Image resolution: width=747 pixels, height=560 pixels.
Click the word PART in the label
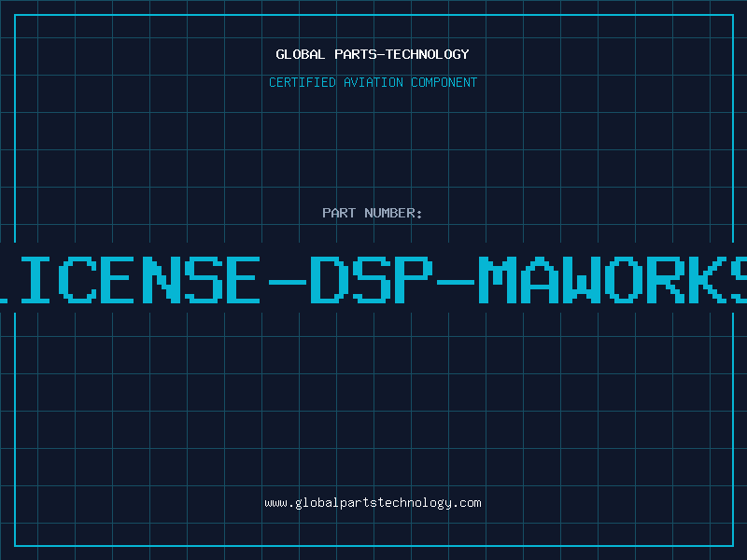(x=339, y=213)
